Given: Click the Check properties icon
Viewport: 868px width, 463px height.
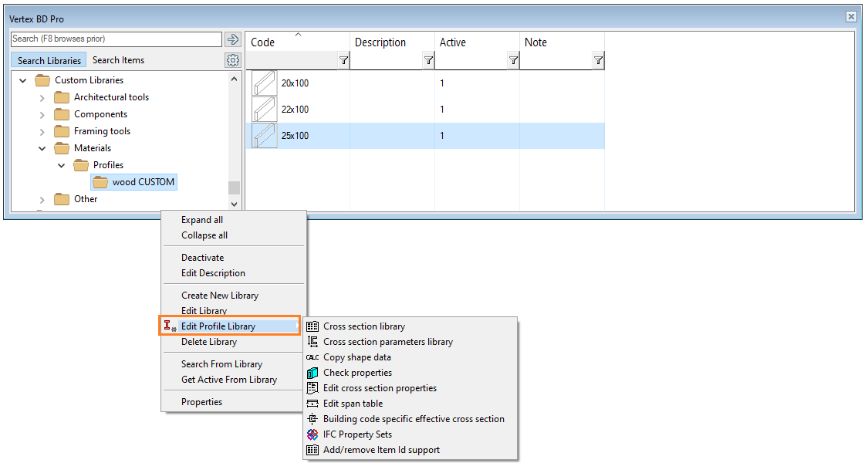Looking at the screenshot, I should pyautogui.click(x=312, y=373).
